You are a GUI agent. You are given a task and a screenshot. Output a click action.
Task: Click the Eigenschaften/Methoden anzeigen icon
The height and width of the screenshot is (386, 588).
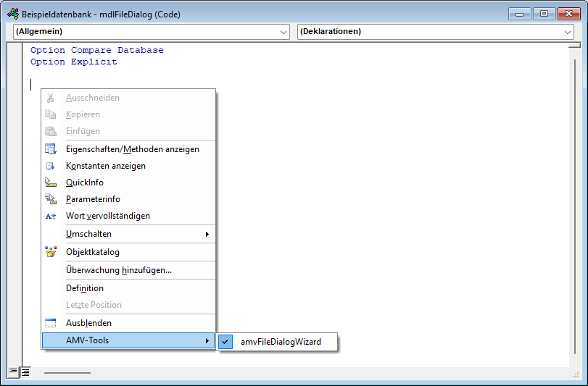tap(50, 149)
